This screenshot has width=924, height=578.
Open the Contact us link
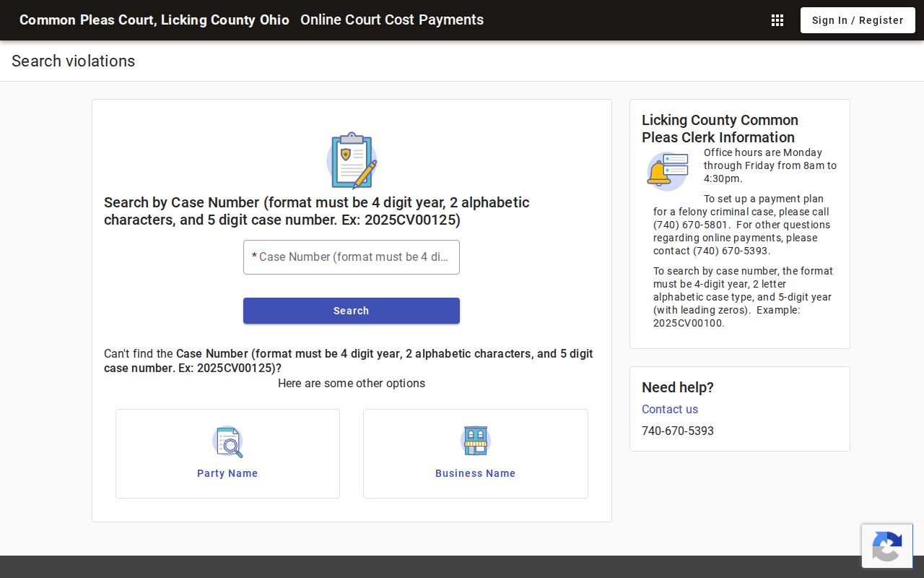tap(670, 409)
